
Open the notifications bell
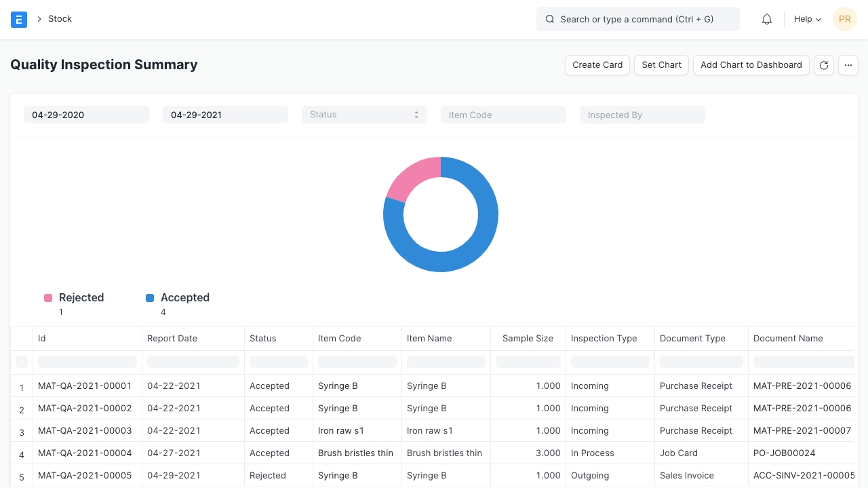[x=767, y=19]
